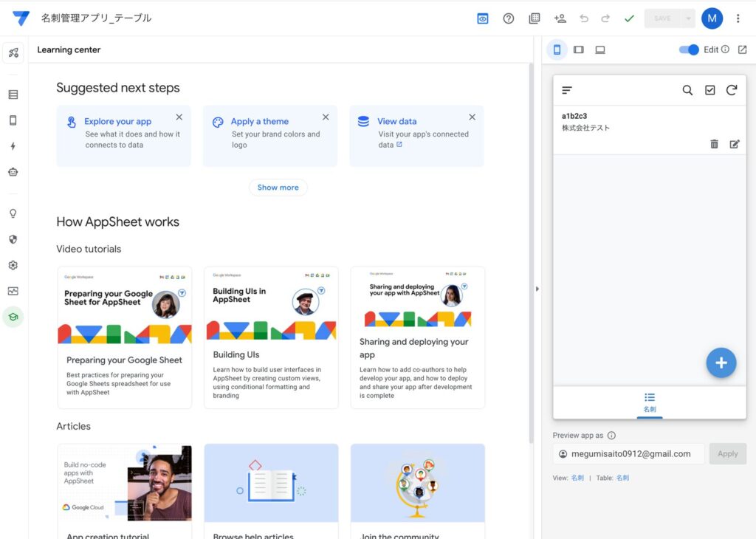The height and width of the screenshot is (539, 756).
Task: Click the search icon in app preview
Action: 687,90
